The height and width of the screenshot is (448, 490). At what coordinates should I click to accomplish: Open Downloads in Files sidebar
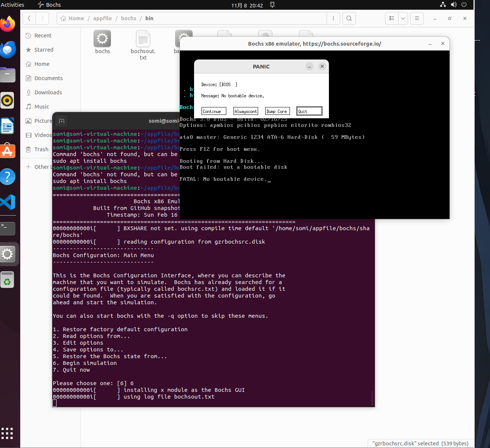(x=51, y=92)
